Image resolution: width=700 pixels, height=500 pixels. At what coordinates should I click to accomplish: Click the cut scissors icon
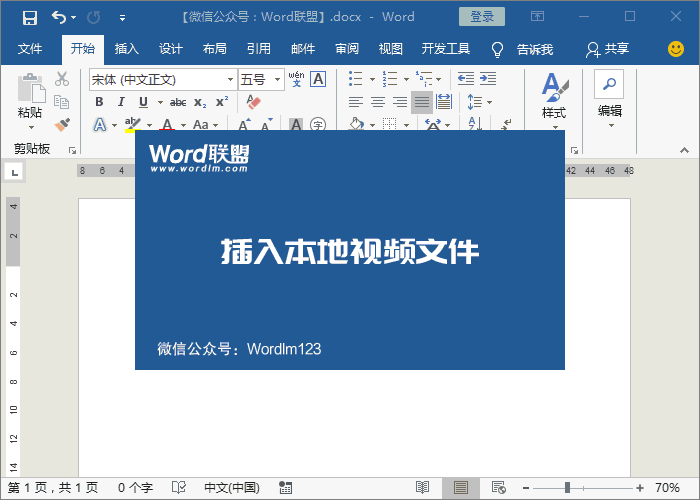click(x=62, y=79)
